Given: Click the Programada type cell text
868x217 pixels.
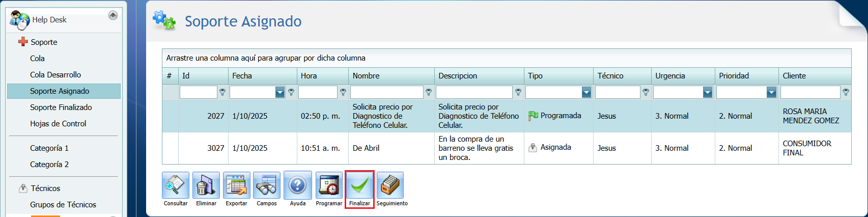Looking at the screenshot, I should (561, 116).
